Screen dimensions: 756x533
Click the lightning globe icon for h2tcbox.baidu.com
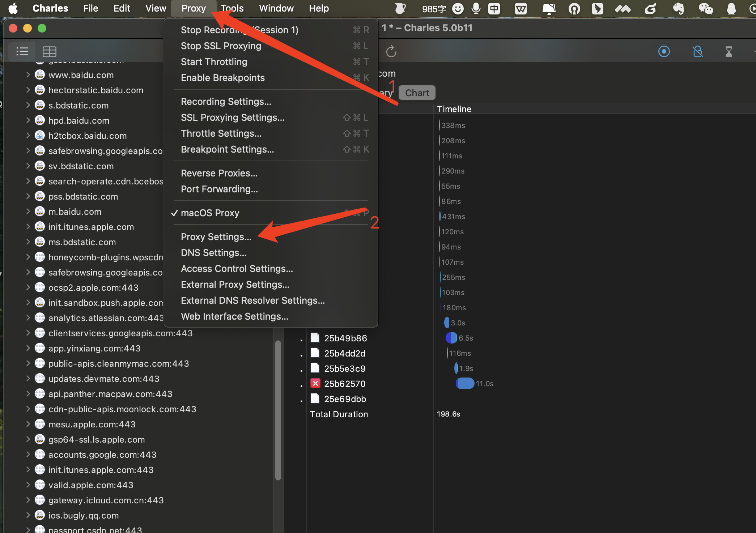click(39, 136)
